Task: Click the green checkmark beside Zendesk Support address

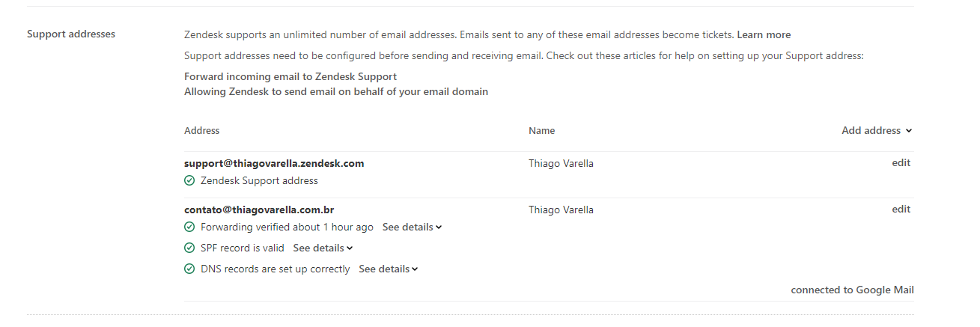Action: [189, 181]
